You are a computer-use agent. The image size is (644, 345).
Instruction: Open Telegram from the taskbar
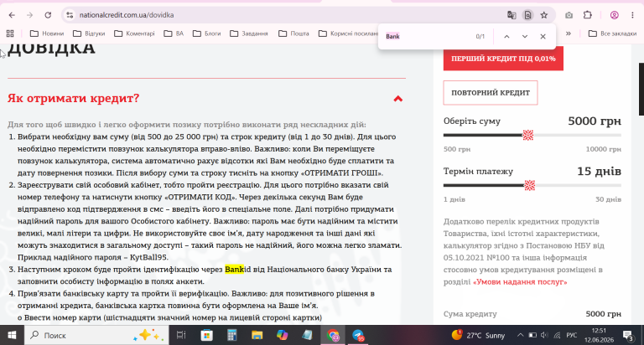pyautogui.click(x=358, y=335)
